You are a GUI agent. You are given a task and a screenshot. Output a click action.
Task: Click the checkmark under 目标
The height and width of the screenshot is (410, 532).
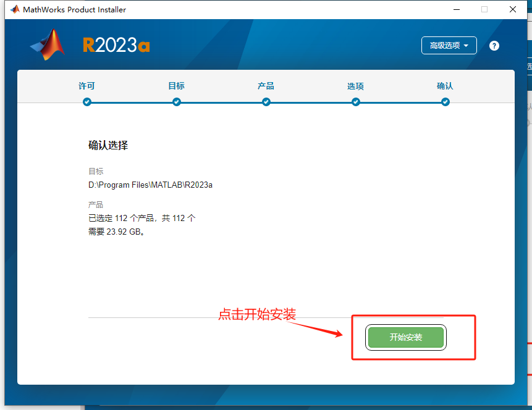177,102
